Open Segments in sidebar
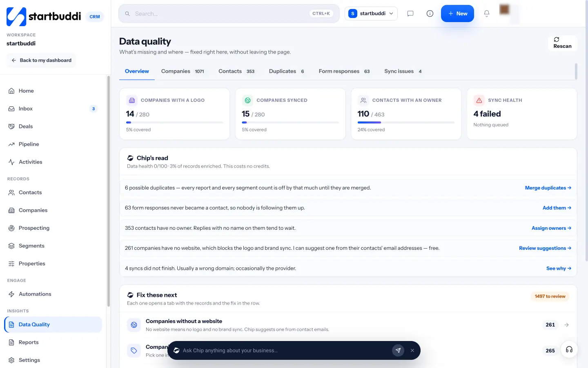This screenshot has width=588, height=368. click(x=53, y=246)
